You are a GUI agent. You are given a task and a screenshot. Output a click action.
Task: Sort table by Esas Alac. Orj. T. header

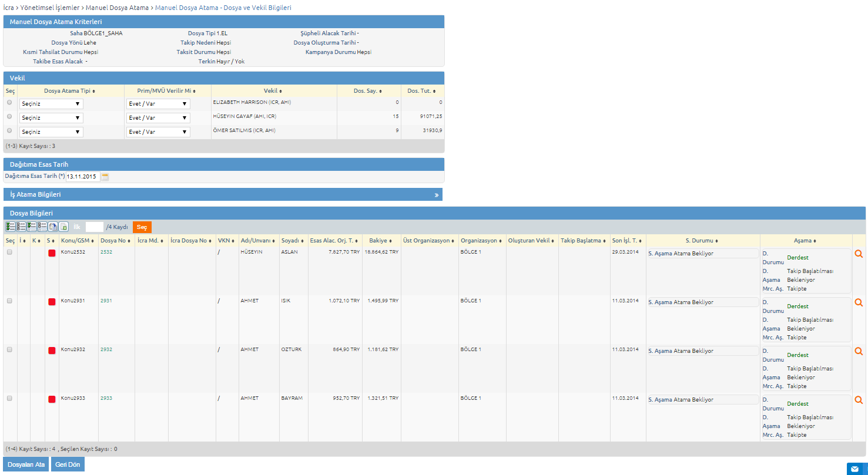(334, 241)
